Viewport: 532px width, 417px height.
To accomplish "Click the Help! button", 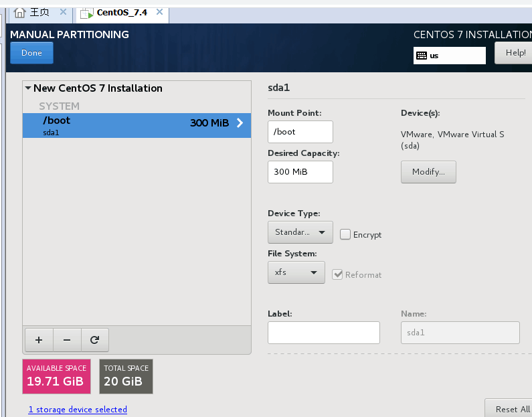I will (x=513, y=53).
